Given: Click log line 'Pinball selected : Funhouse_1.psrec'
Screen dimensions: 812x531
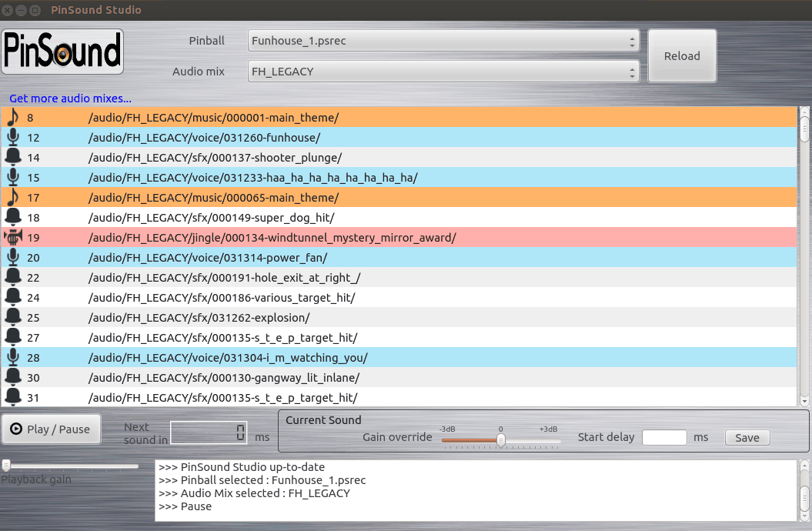Looking at the screenshot, I should click(262, 480).
